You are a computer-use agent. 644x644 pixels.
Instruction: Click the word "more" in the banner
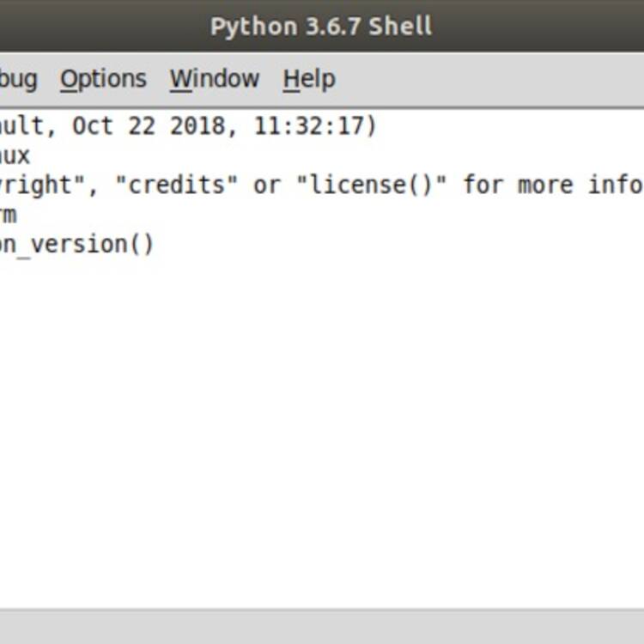click(545, 185)
